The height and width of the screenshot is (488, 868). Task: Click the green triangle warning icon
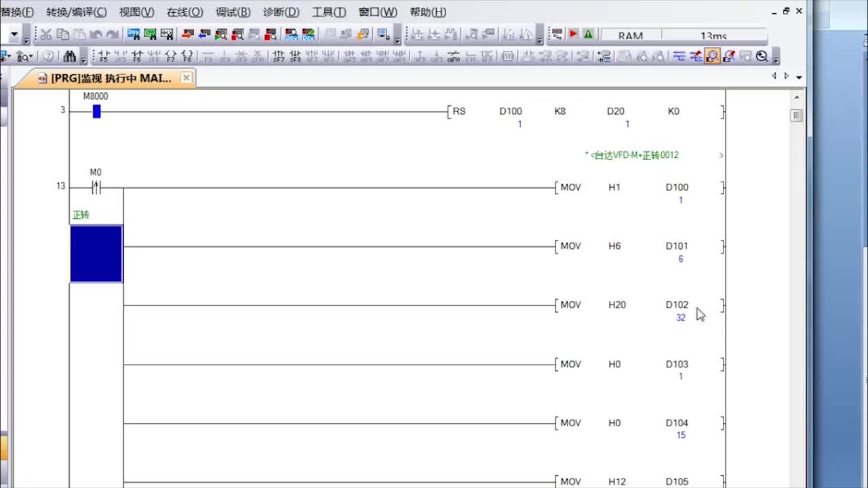pos(588,34)
